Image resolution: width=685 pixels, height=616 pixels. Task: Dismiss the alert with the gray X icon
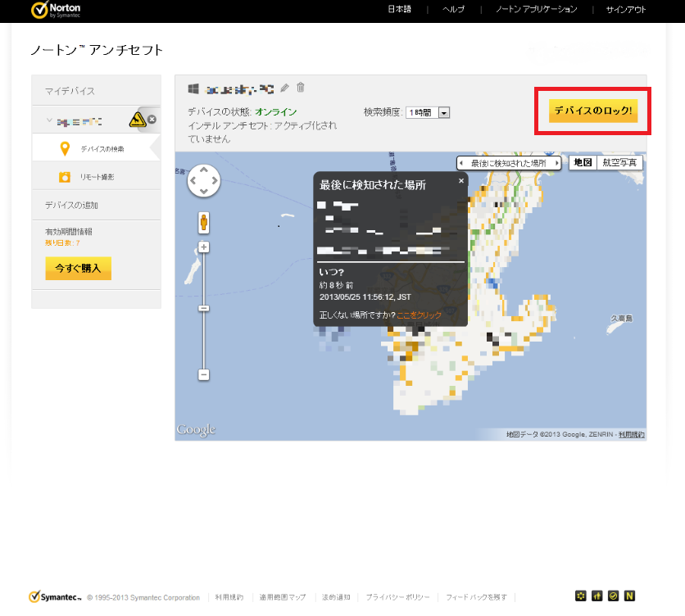pos(152,120)
